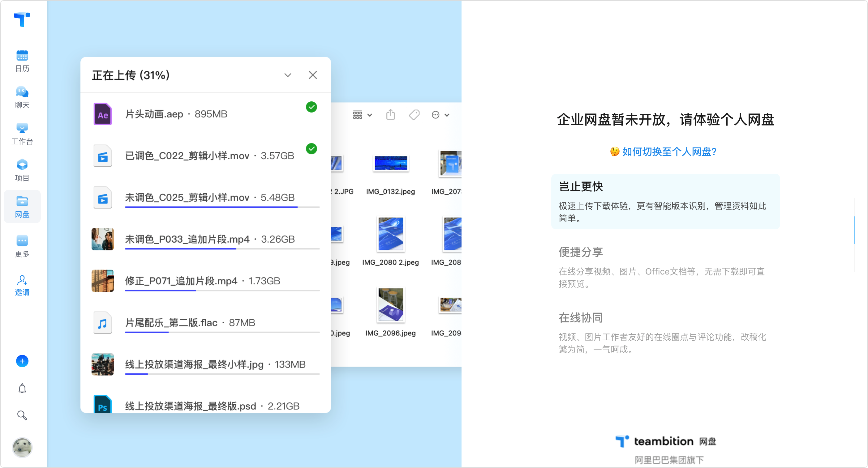Open notifications bell icon
Screen dimensions: 868x468
coord(22,388)
